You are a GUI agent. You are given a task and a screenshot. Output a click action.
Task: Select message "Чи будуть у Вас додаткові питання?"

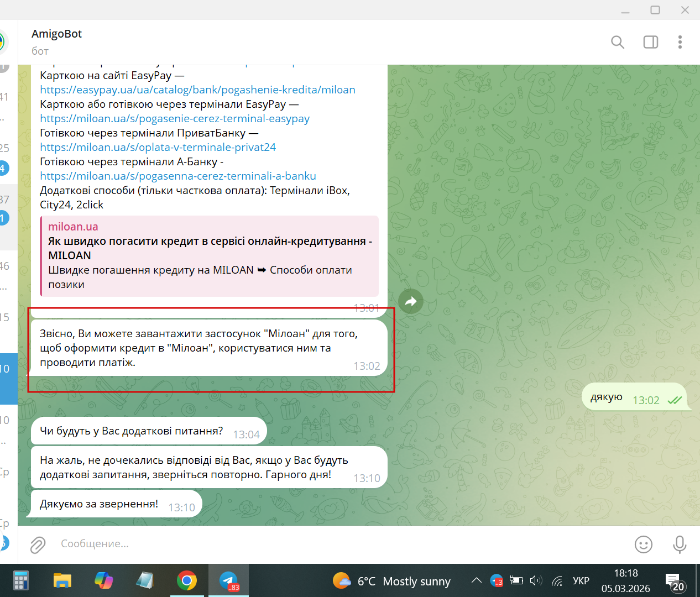pyautogui.click(x=149, y=431)
